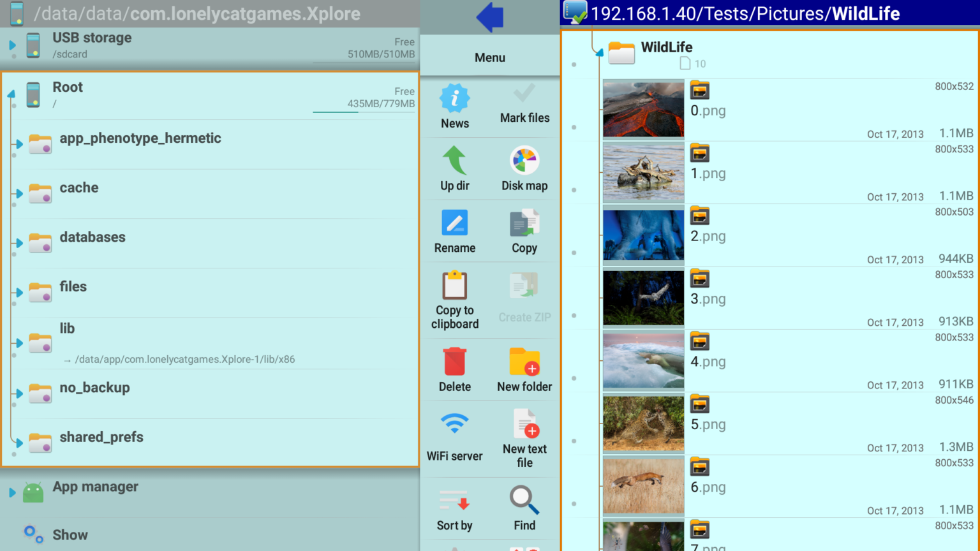Click the Delete trash icon
980x551 pixels.
(454, 362)
